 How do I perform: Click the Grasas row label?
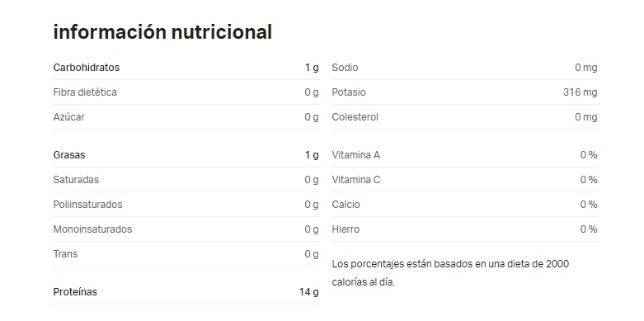69,155
